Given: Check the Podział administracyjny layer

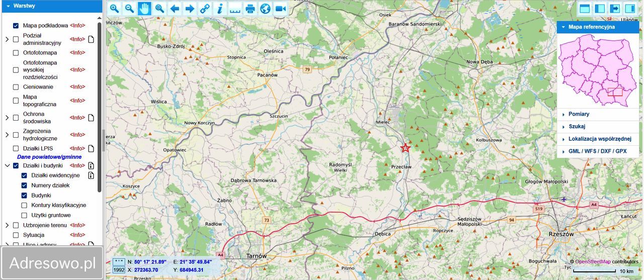Looking at the screenshot, I should pyautogui.click(x=16, y=39).
